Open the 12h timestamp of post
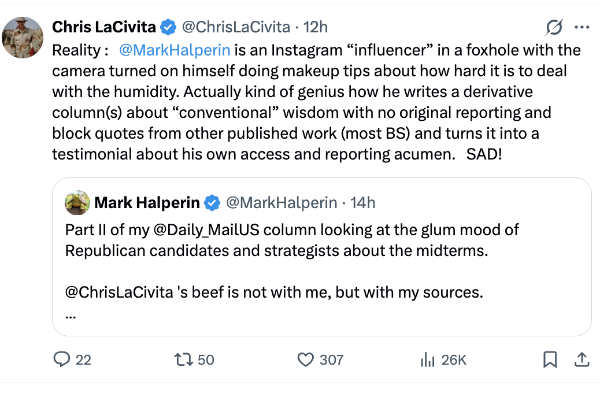 pos(315,27)
